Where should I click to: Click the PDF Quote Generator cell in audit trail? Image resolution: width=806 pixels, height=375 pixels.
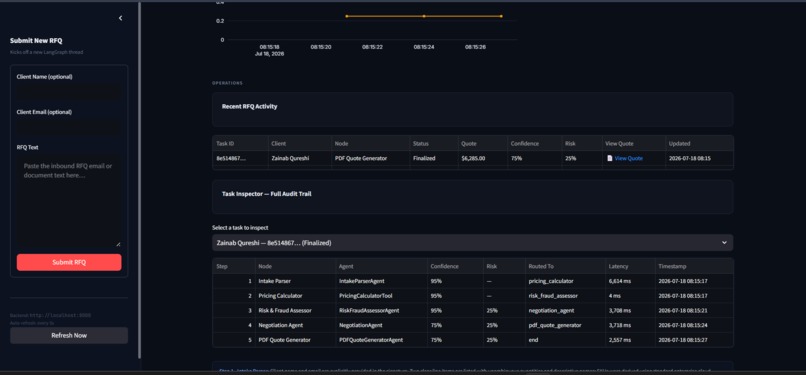pos(295,340)
